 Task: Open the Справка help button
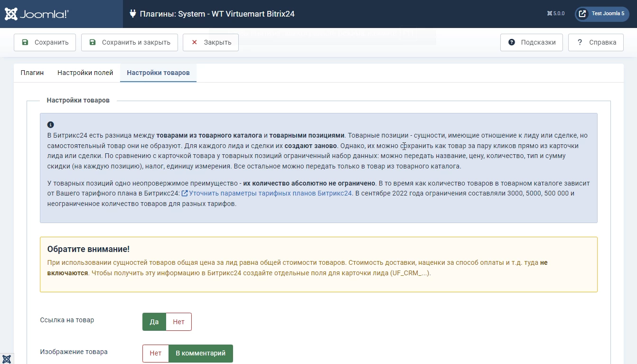point(596,42)
